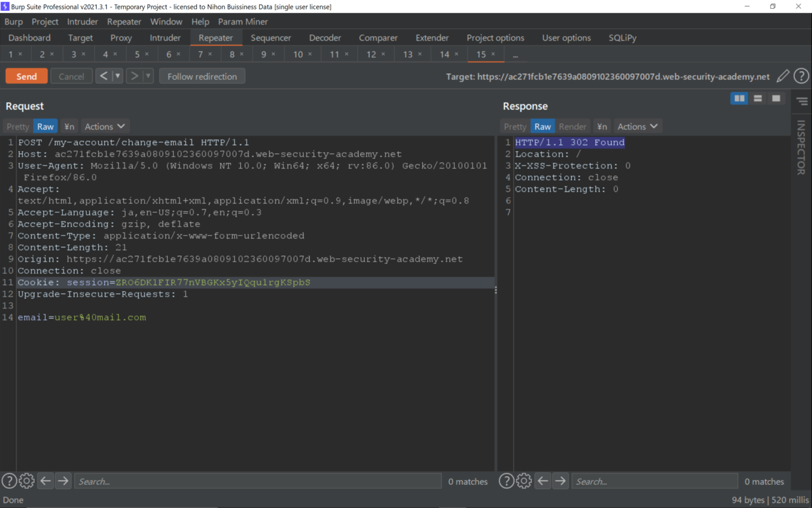The height and width of the screenshot is (508, 812).
Task: Open response search settings gear
Action: (524, 481)
